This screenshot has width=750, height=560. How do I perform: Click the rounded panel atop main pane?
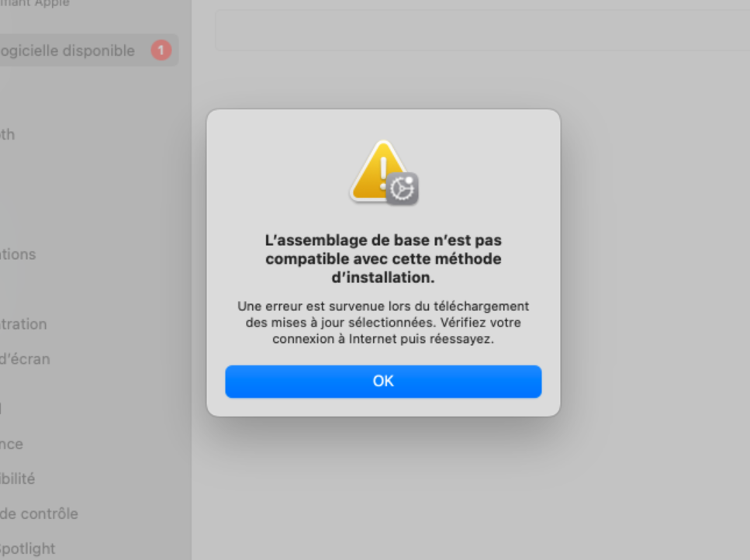tap(482, 30)
